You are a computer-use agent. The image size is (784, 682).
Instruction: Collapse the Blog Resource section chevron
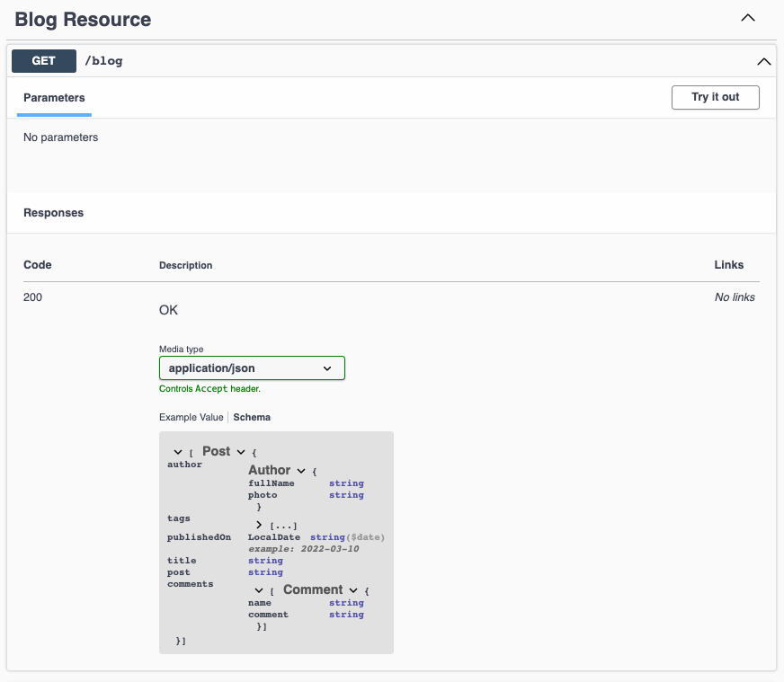point(747,17)
